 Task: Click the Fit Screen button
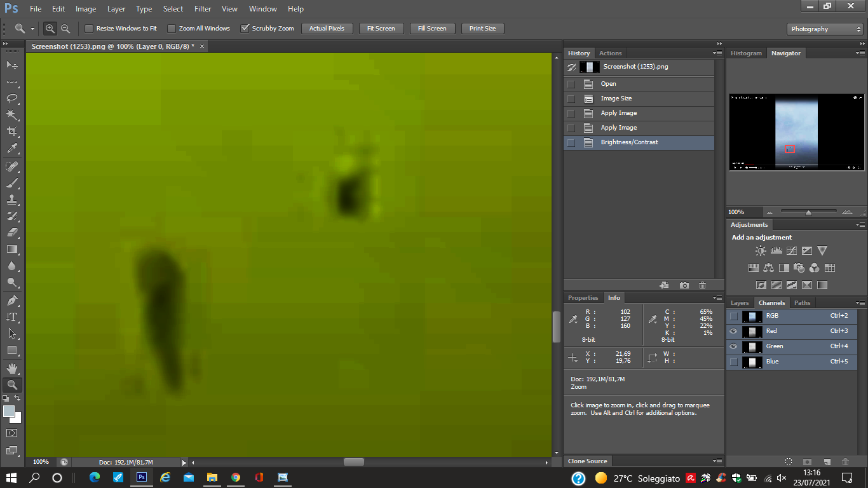click(381, 29)
